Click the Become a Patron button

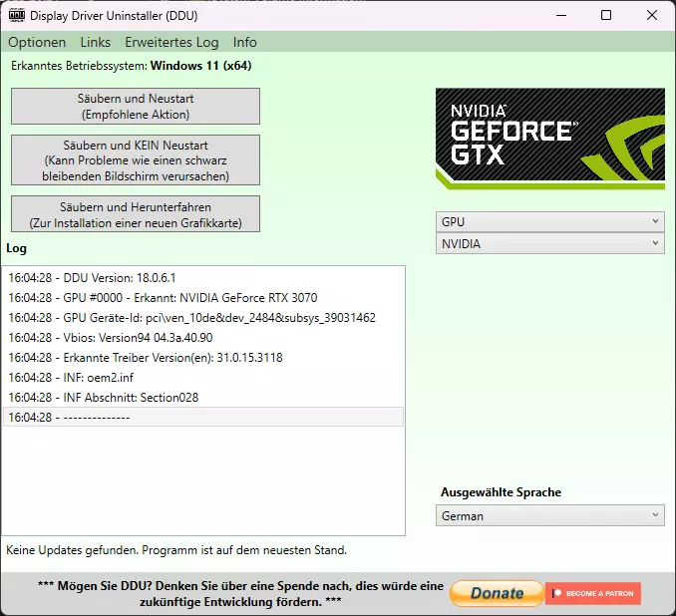point(593,593)
